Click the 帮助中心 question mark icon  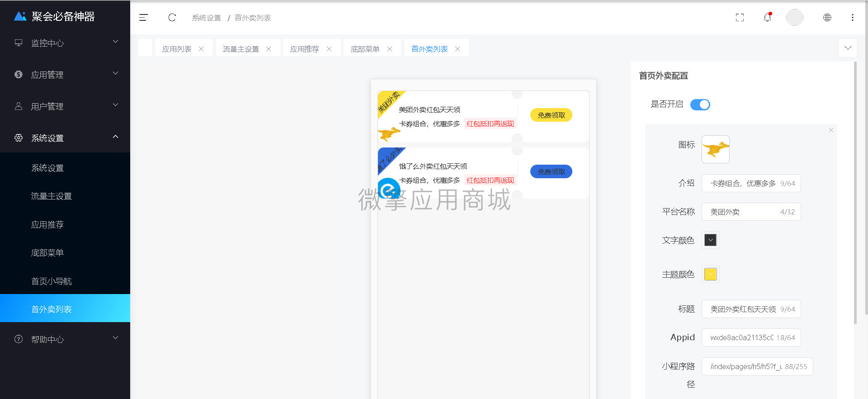[x=19, y=339]
